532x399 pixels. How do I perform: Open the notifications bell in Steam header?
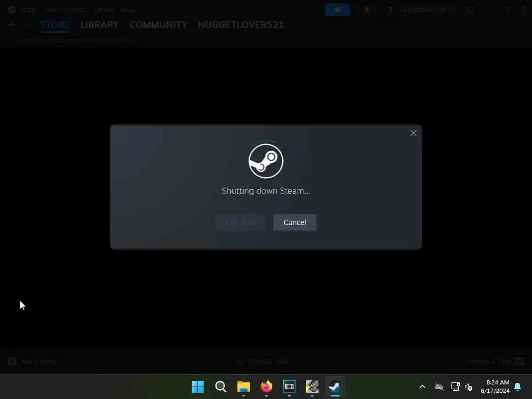click(x=367, y=10)
